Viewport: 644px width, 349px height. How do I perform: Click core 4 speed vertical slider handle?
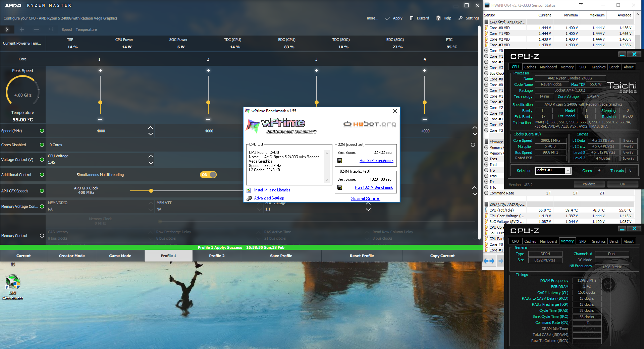pos(425,102)
